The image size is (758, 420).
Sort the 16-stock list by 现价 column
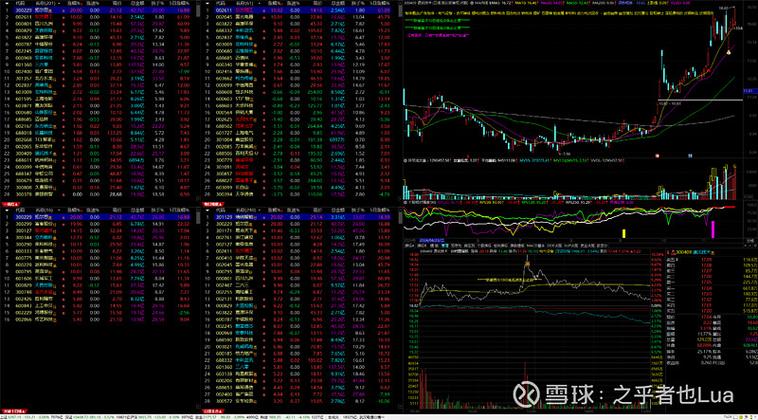(117, 210)
